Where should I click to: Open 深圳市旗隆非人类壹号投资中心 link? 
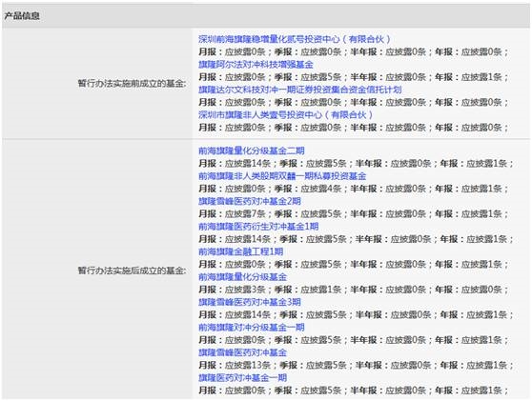(x=285, y=114)
